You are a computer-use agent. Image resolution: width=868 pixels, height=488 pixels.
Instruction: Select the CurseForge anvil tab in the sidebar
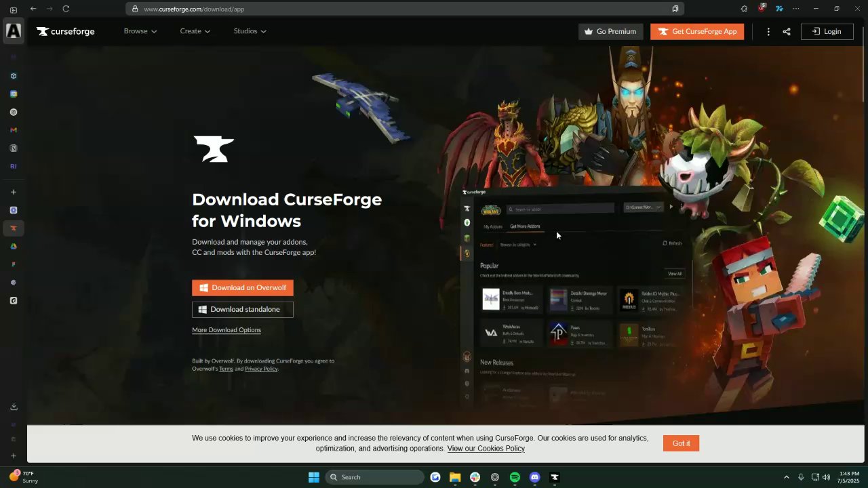coord(14,228)
